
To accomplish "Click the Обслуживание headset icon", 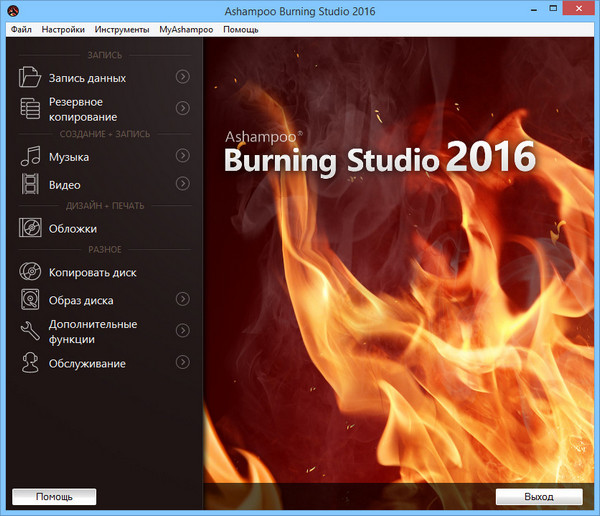I will point(31,363).
